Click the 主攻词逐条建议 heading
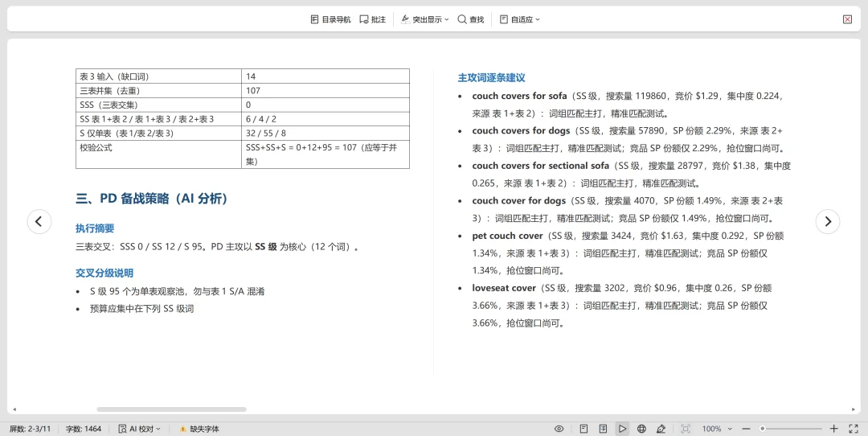This screenshot has width=868, height=436. [492, 78]
